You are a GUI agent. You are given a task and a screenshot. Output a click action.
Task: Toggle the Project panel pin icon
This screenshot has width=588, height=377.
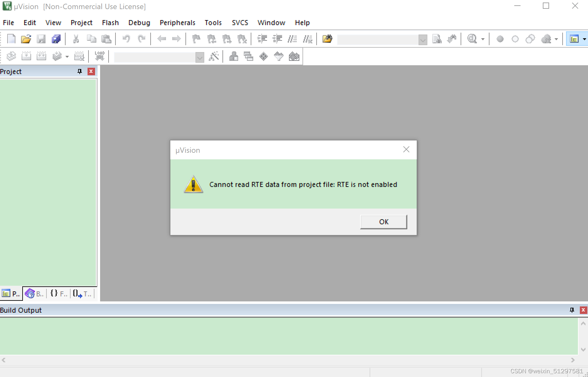(80, 72)
